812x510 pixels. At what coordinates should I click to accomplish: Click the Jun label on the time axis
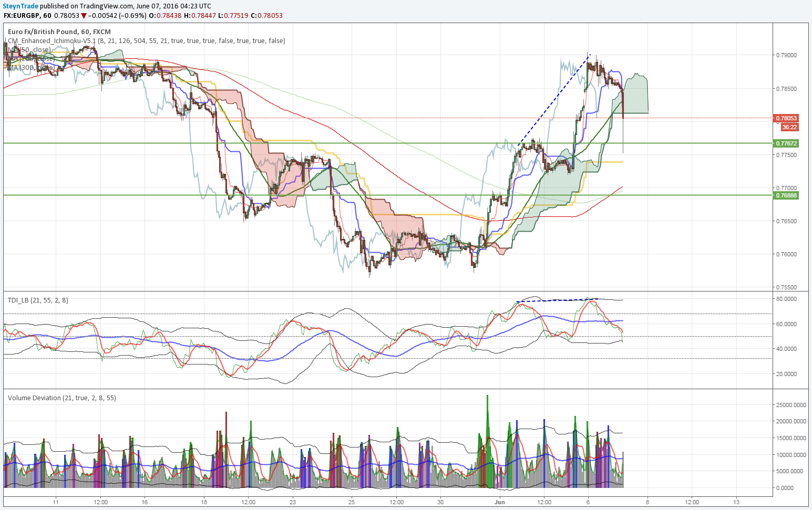(x=499, y=502)
